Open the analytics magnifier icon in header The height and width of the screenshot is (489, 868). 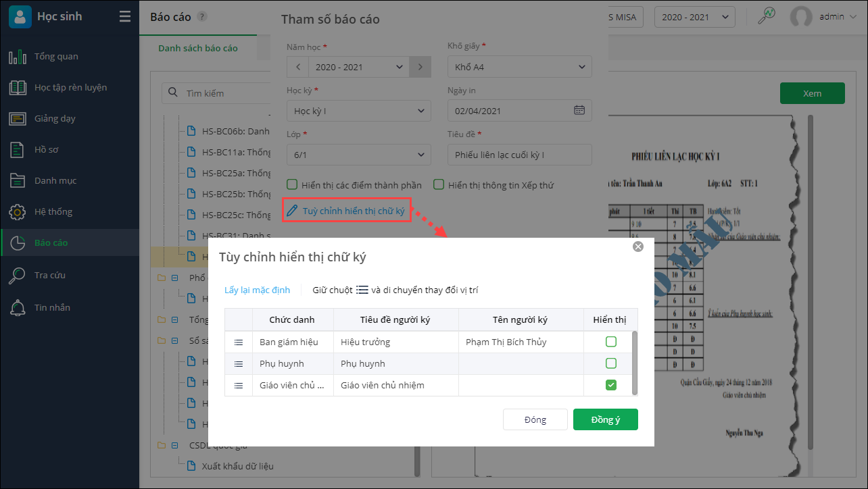point(766,16)
